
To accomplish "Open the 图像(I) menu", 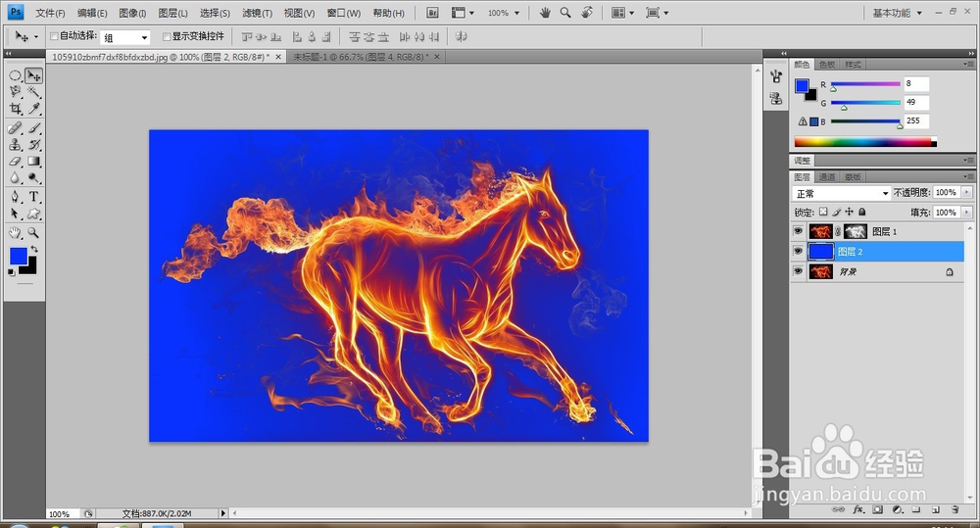I will point(132,13).
